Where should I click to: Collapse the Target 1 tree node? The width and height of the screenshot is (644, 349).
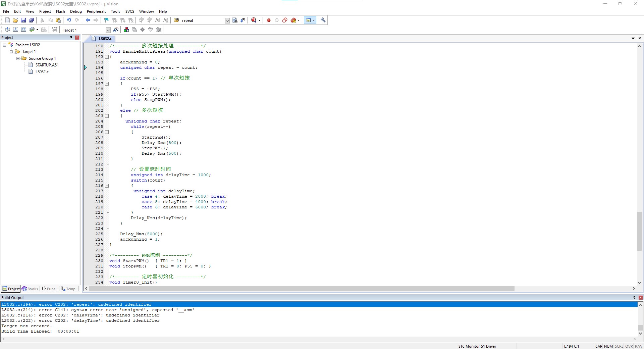(x=11, y=52)
